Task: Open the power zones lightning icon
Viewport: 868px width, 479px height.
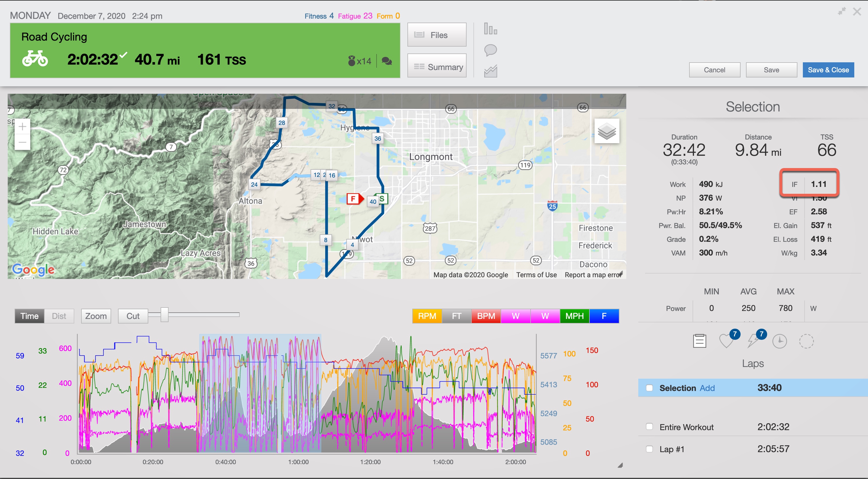Action: 753,341
